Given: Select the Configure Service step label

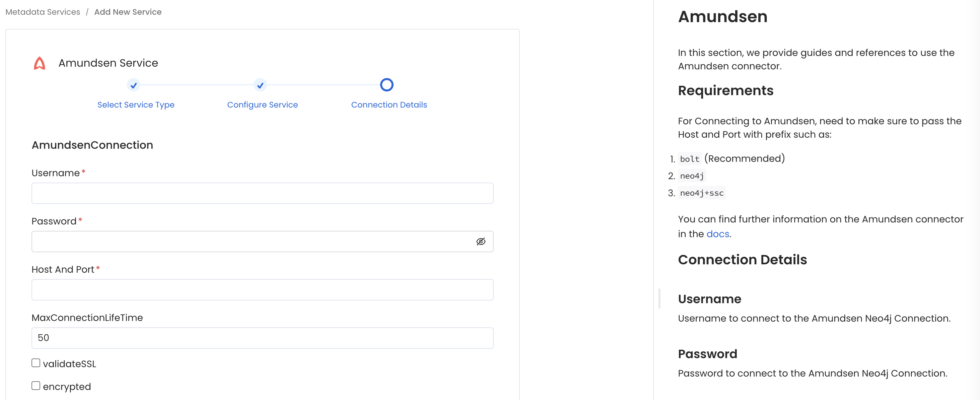Looking at the screenshot, I should tap(263, 105).
